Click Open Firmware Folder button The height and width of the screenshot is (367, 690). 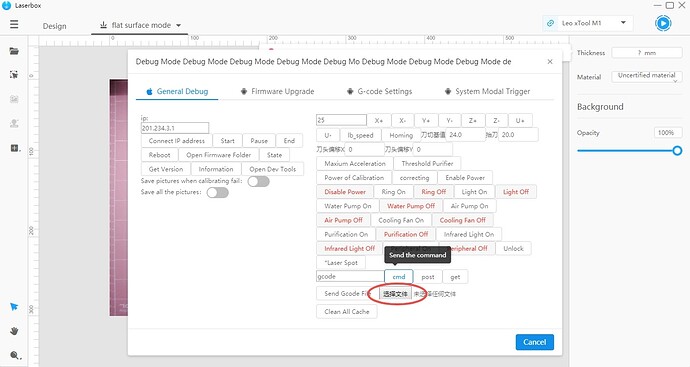(x=218, y=155)
